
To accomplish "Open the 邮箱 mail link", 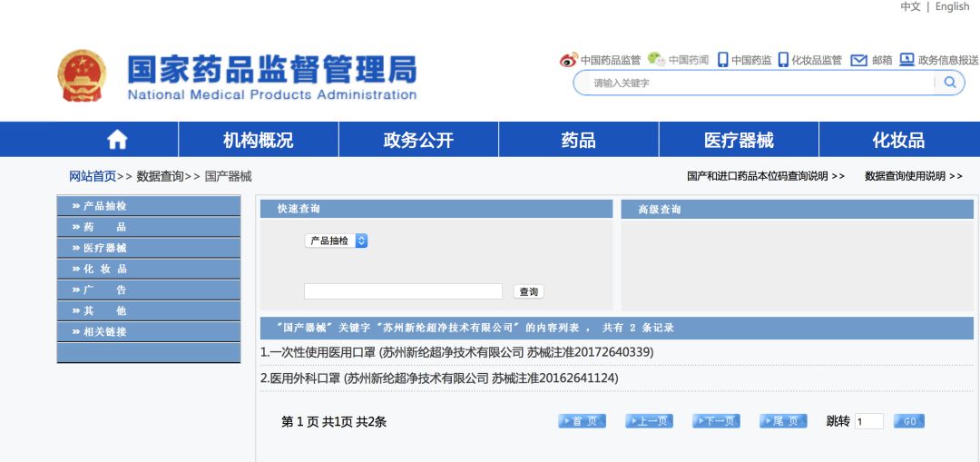I will 871,60.
